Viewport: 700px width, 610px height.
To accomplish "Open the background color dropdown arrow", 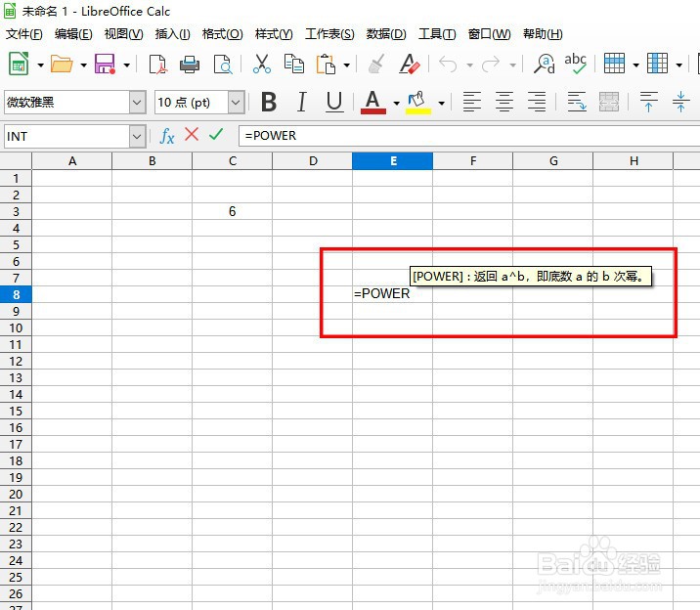I will [x=442, y=103].
